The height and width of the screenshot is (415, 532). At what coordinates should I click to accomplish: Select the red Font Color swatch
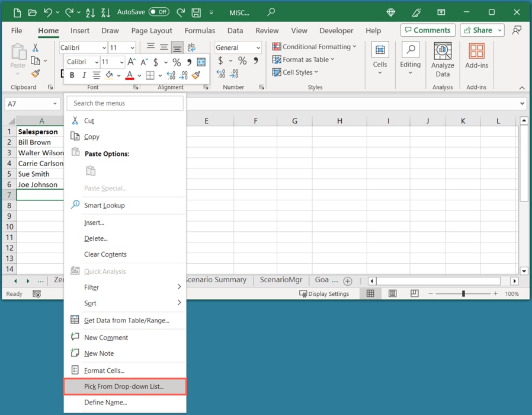(129, 79)
